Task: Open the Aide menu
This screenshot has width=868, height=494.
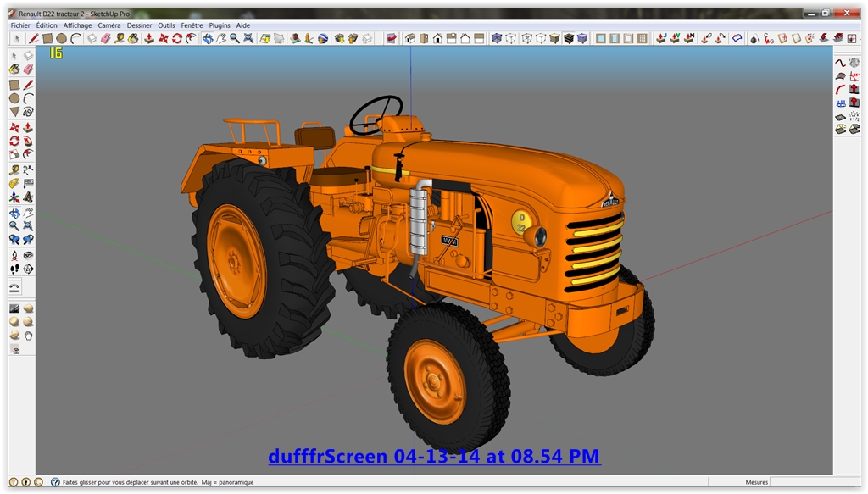Action: click(243, 25)
